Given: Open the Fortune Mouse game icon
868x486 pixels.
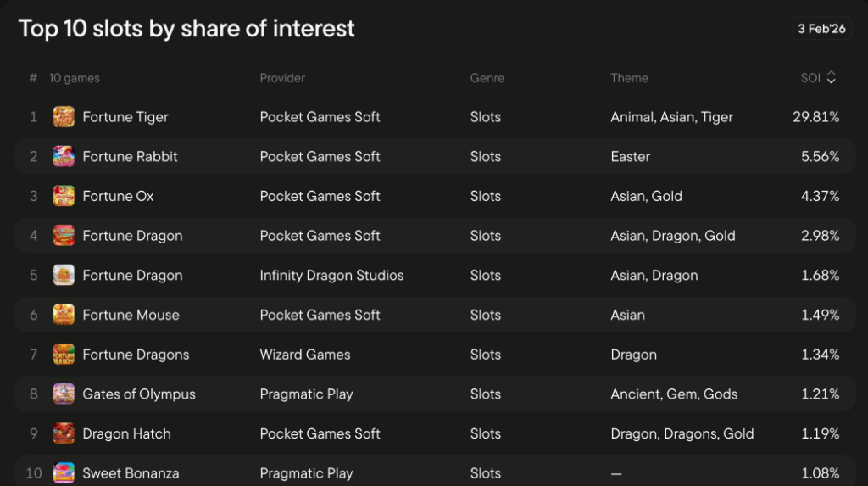Looking at the screenshot, I should coord(64,315).
